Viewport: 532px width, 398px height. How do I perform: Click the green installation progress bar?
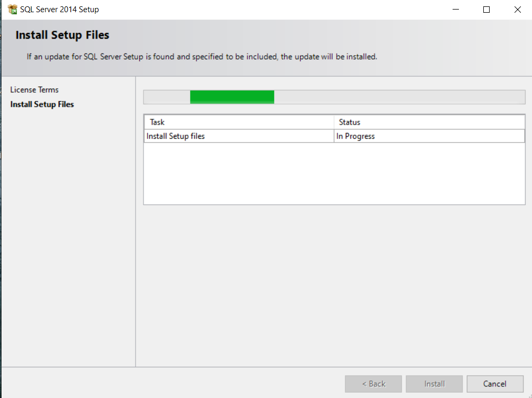click(232, 96)
